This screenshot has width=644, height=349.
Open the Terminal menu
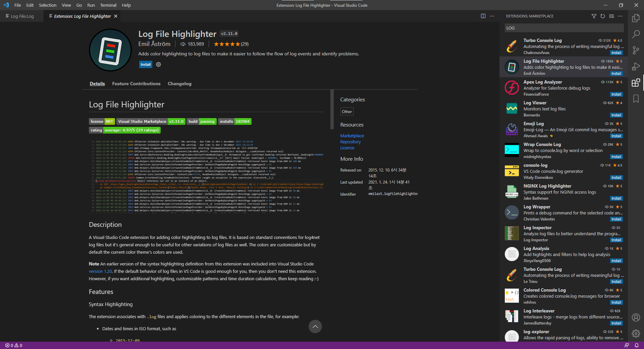(x=108, y=5)
